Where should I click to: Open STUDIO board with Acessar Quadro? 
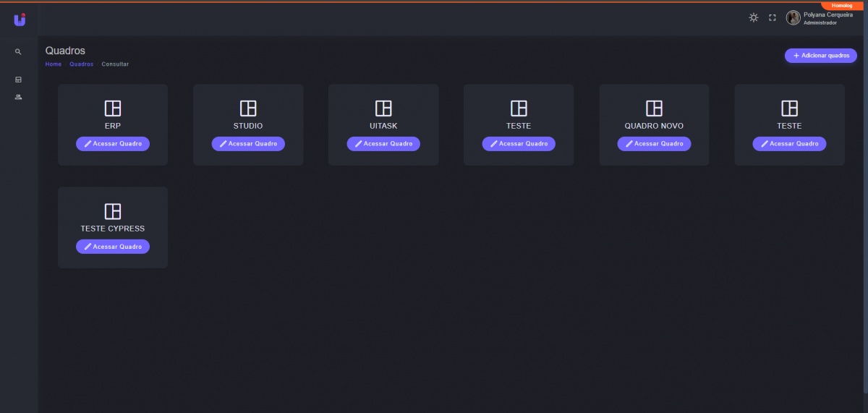(x=248, y=144)
